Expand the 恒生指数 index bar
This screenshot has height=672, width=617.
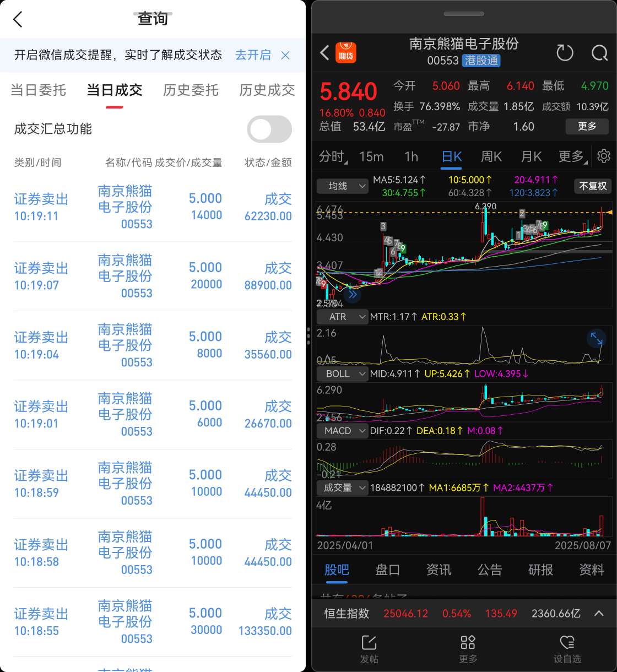click(x=599, y=613)
